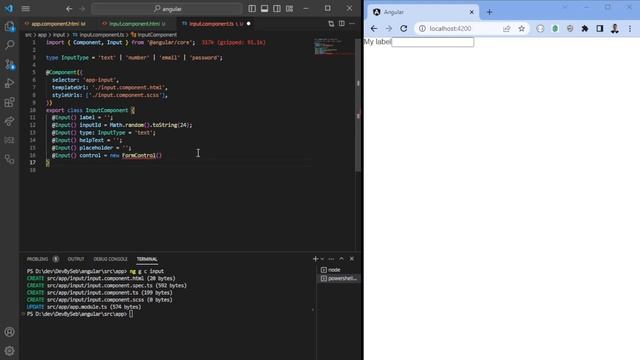Image resolution: width=640 pixels, height=360 pixels.
Task: Select the node terminal instance
Action: tap(338, 270)
